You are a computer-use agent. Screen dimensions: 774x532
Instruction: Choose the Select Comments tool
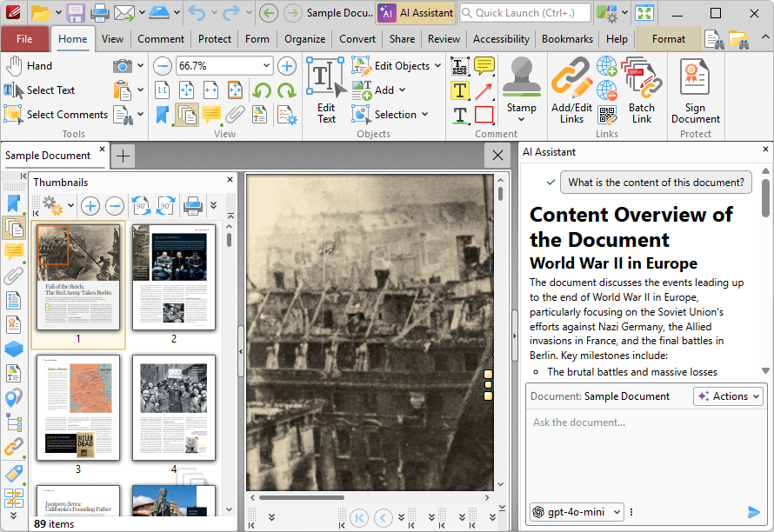[56, 115]
